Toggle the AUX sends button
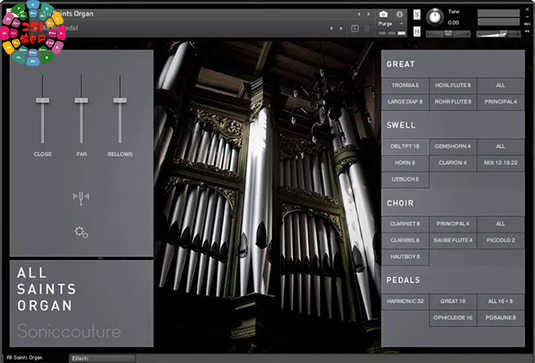 [527, 24]
